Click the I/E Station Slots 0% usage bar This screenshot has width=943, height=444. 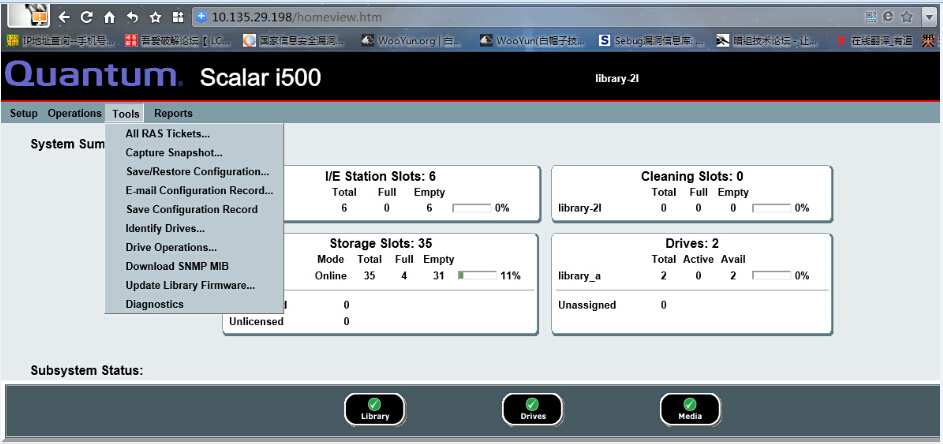pos(472,208)
